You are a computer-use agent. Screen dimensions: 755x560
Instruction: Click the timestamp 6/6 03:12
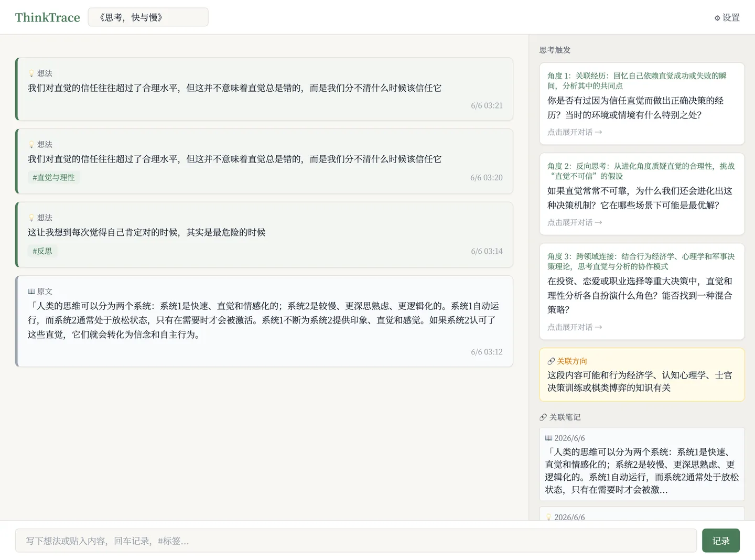tap(487, 352)
